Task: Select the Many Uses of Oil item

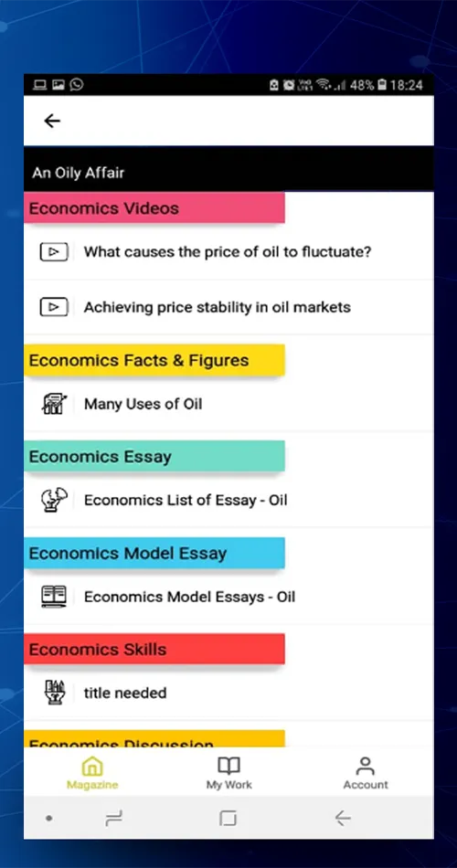Action: click(x=228, y=404)
